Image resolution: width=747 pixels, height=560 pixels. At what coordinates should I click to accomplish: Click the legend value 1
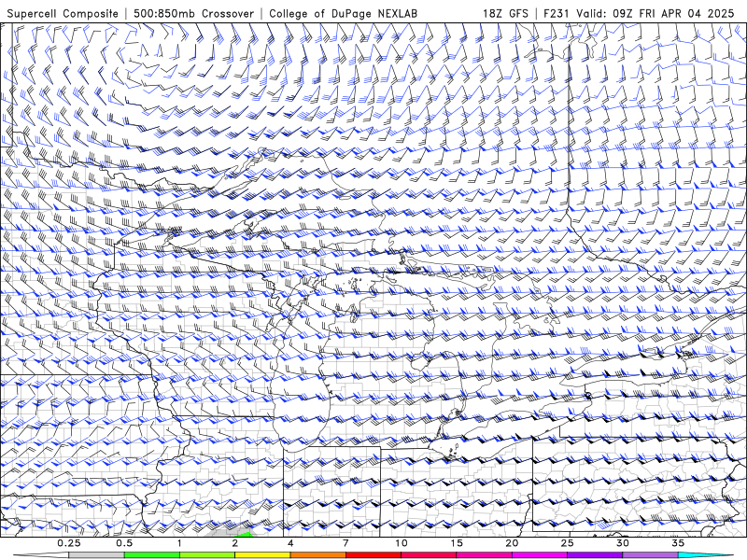tap(179, 543)
